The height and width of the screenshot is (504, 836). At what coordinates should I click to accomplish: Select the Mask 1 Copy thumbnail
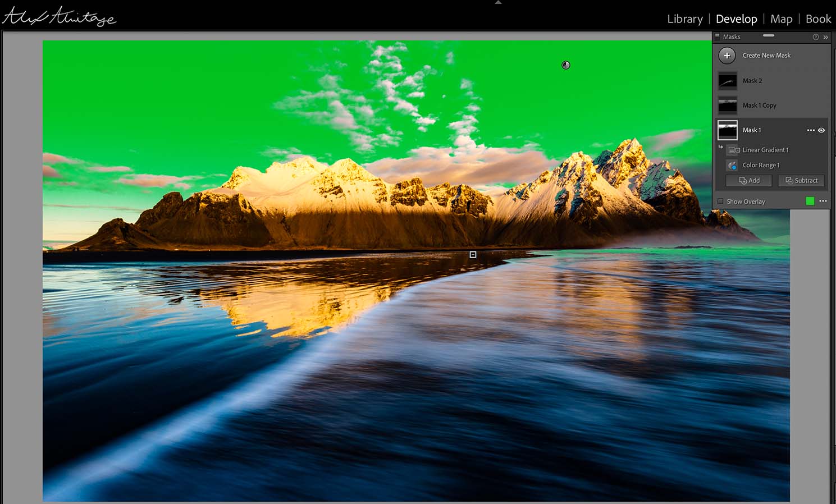(x=728, y=105)
